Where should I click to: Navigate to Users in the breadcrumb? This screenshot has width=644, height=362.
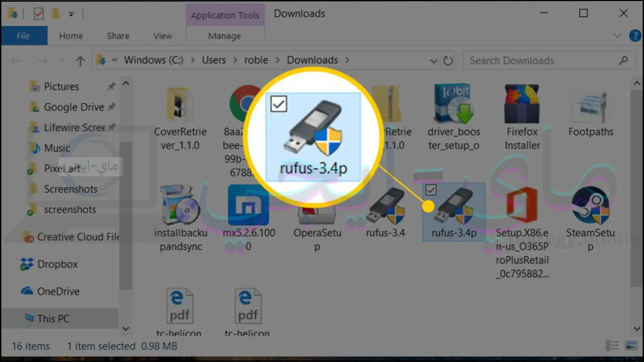pyautogui.click(x=214, y=60)
